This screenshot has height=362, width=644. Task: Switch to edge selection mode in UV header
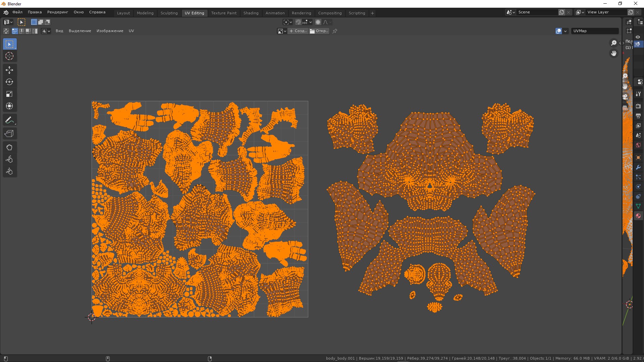pos(21,31)
